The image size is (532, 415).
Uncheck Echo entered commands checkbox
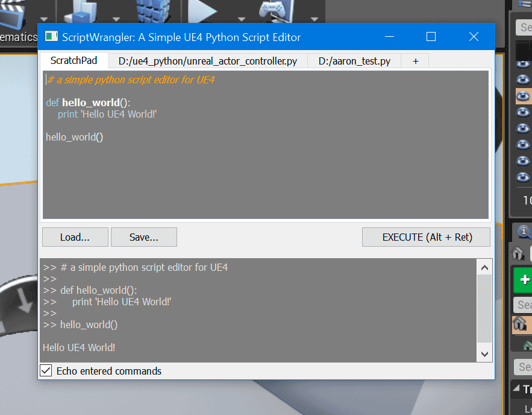46,371
